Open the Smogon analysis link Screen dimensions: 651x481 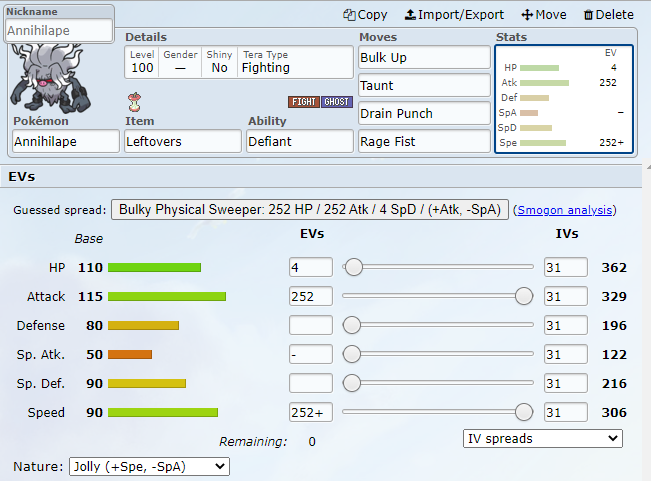pos(565,210)
